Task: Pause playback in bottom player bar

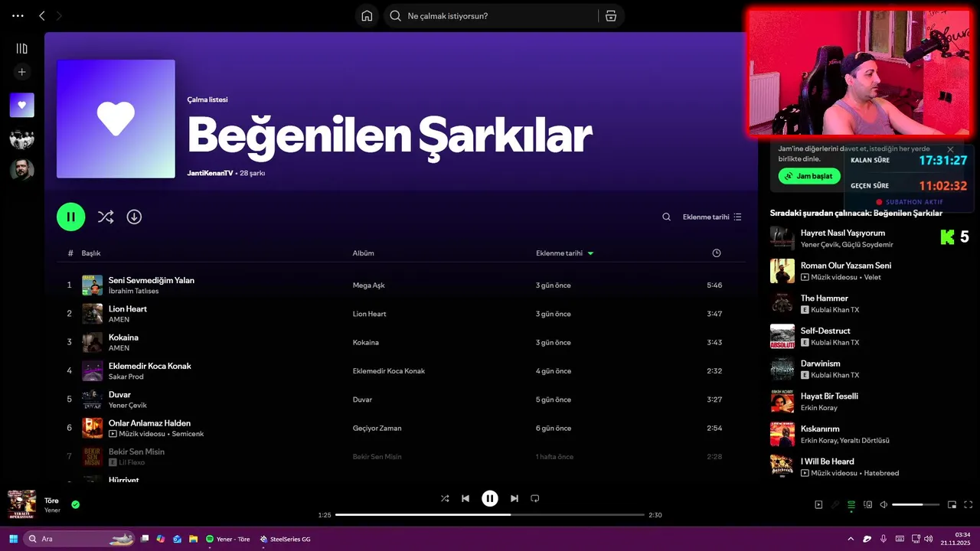Action: [490, 498]
